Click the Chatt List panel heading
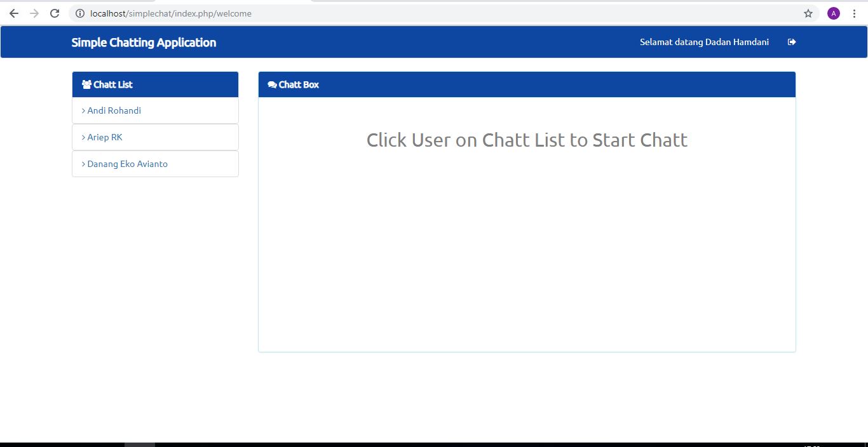 [x=113, y=84]
